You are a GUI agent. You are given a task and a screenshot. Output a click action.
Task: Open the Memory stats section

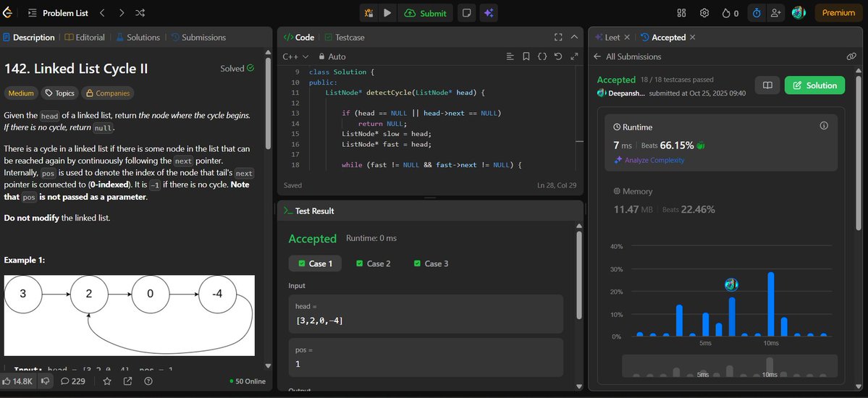point(720,202)
